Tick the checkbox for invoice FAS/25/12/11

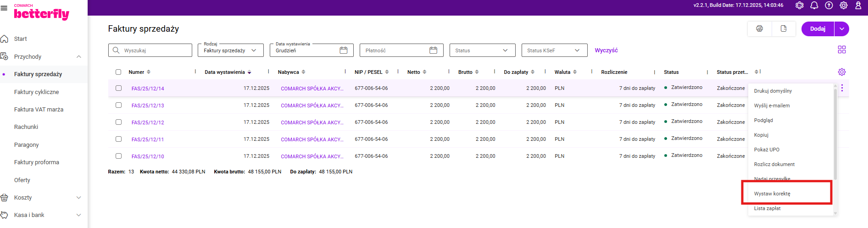(x=118, y=139)
